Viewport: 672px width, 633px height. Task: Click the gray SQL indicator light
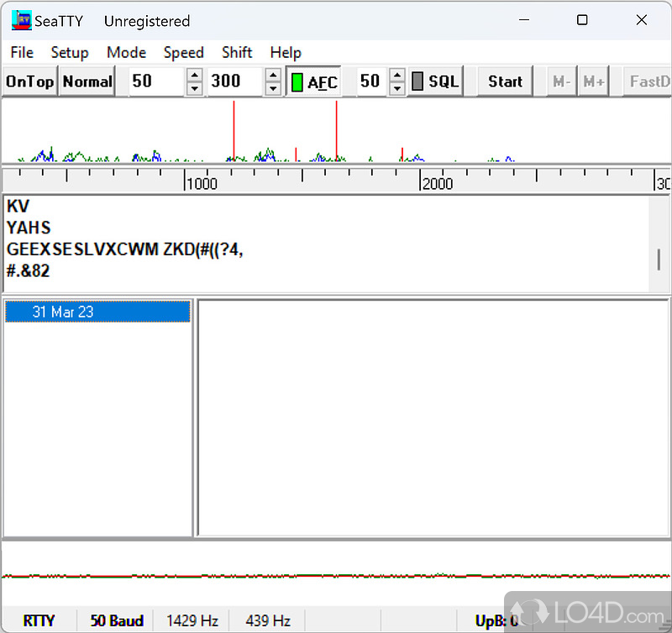pos(417,81)
